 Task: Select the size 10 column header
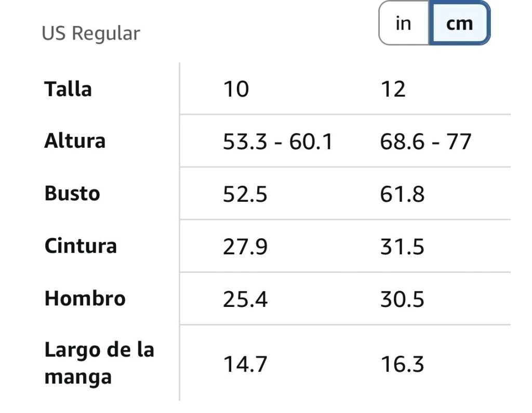(x=236, y=89)
